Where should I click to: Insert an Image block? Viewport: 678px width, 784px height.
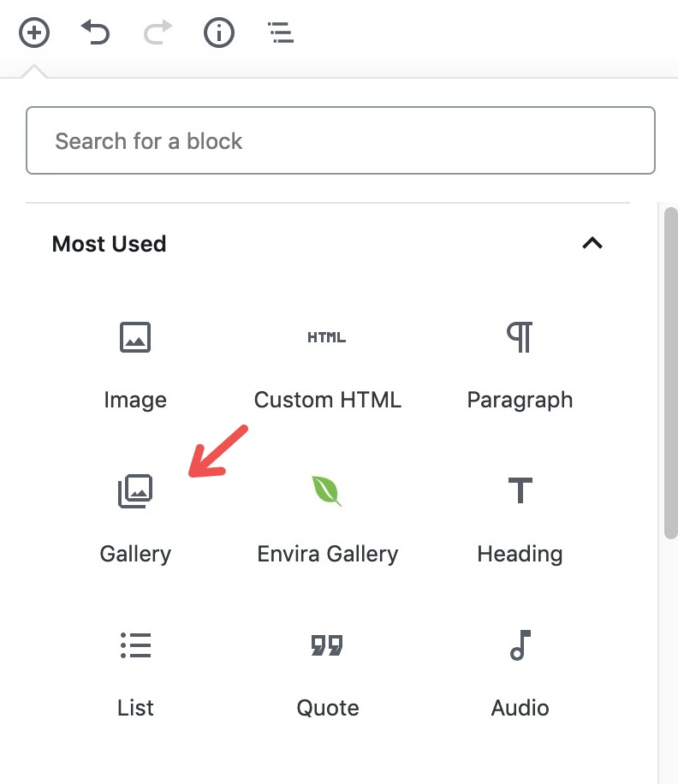pyautogui.click(x=135, y=365)
